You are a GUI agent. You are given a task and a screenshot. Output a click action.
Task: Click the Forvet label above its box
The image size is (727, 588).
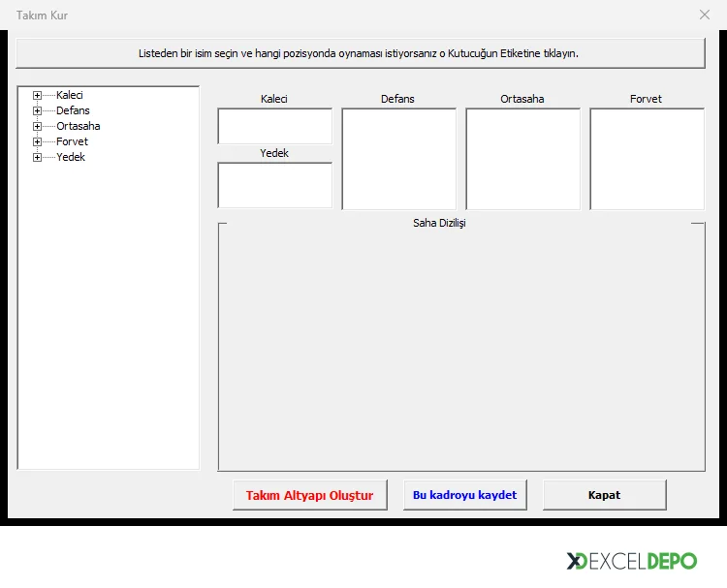click(646, 99)
